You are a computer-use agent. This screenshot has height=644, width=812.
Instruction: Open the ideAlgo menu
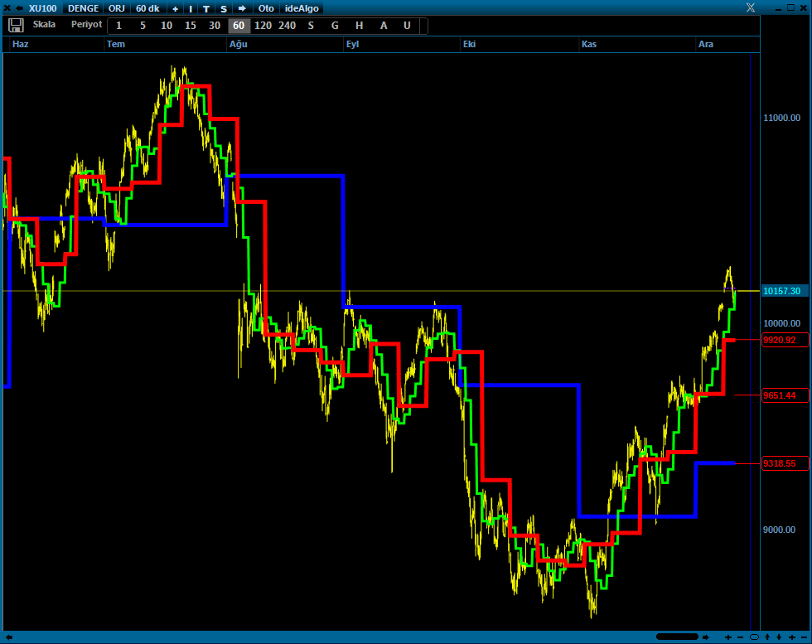(x=302, y=8)
